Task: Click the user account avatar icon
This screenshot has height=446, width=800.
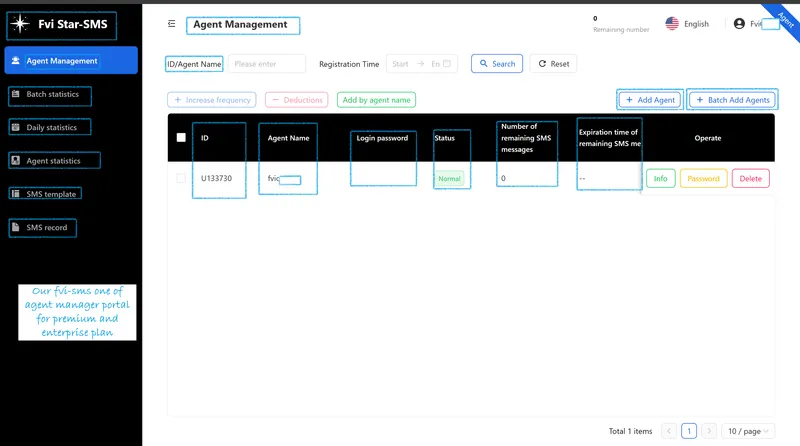Action: pos(739,23)
